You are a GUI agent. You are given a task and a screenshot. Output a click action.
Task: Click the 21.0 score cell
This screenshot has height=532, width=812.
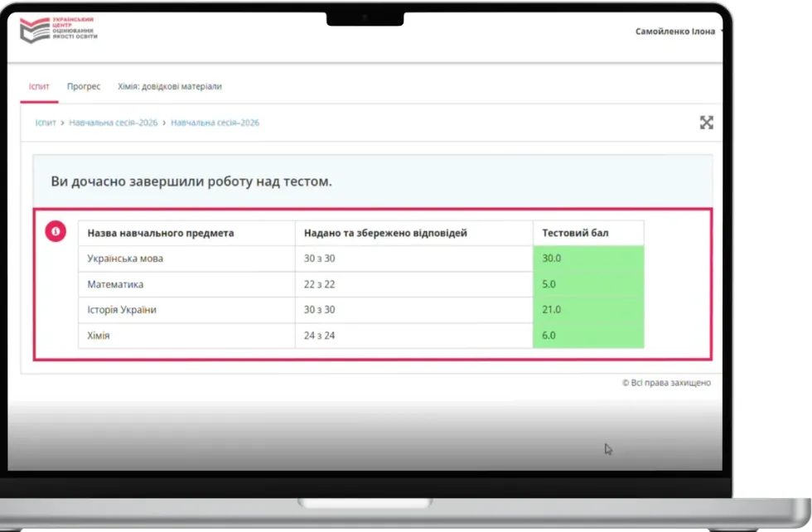coord(588,310)
